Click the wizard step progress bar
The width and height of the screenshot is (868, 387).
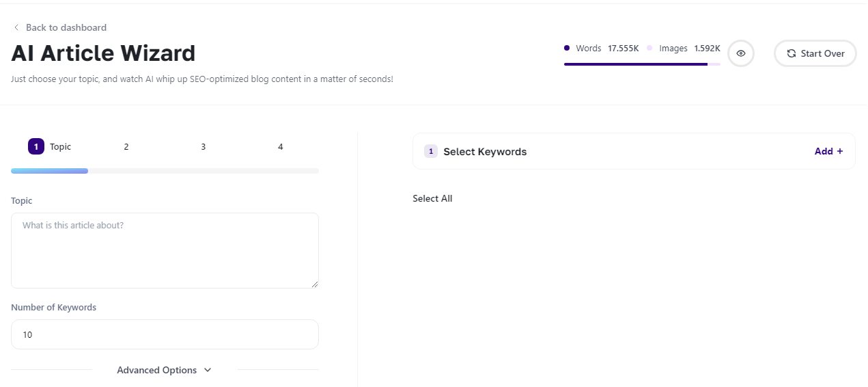pyautogui.click(x=165, y=171)
